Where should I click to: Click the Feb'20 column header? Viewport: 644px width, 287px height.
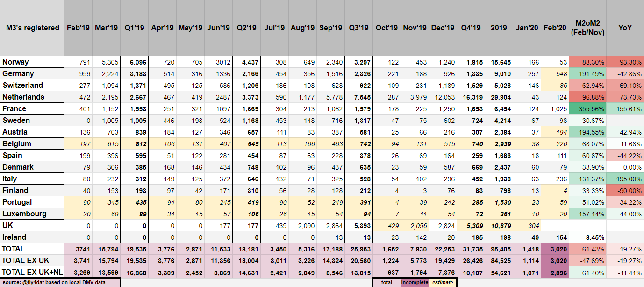[x=555, y=28]
